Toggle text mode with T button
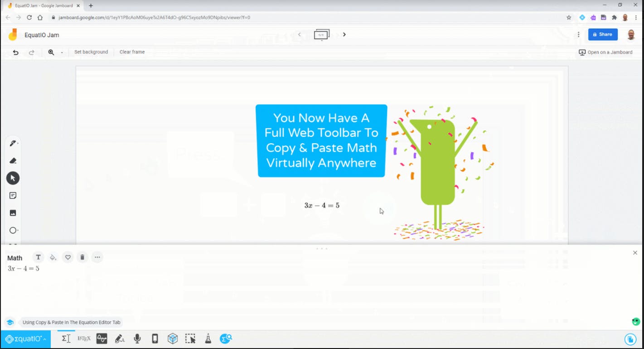Screen dimensions: 644x349 click(38, 257)
